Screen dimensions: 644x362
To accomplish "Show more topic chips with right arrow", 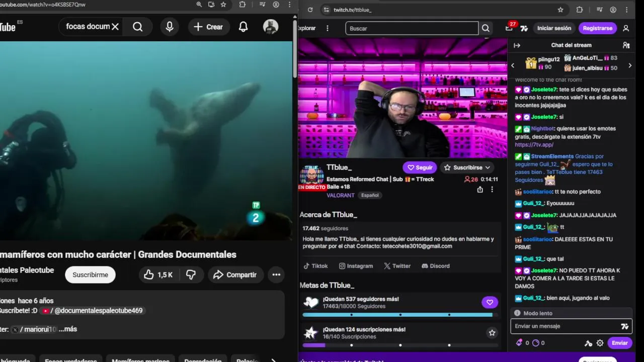I will click(273, 360).
